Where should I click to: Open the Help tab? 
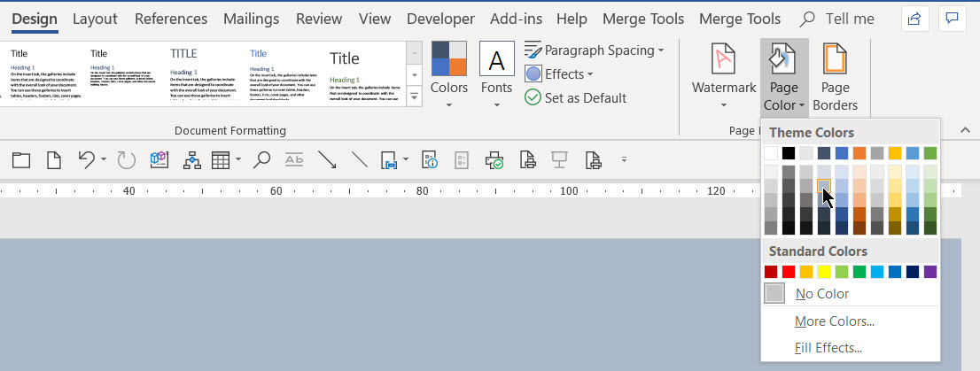[572, 19]
